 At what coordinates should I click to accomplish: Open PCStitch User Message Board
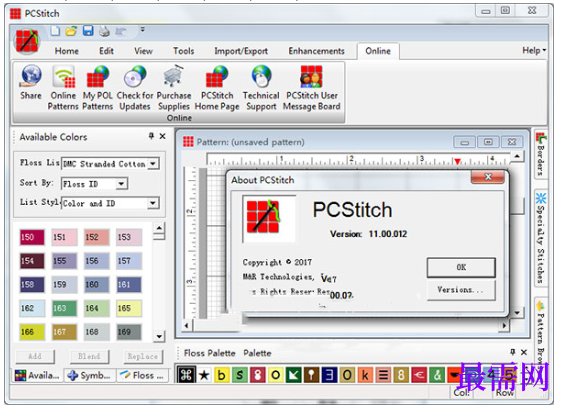311,76
